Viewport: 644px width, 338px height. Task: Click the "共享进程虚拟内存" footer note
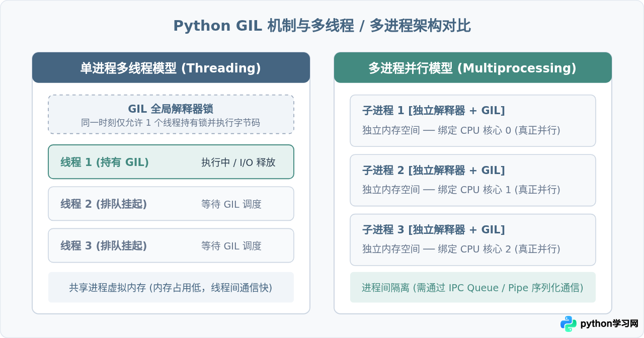pos(171,288)
